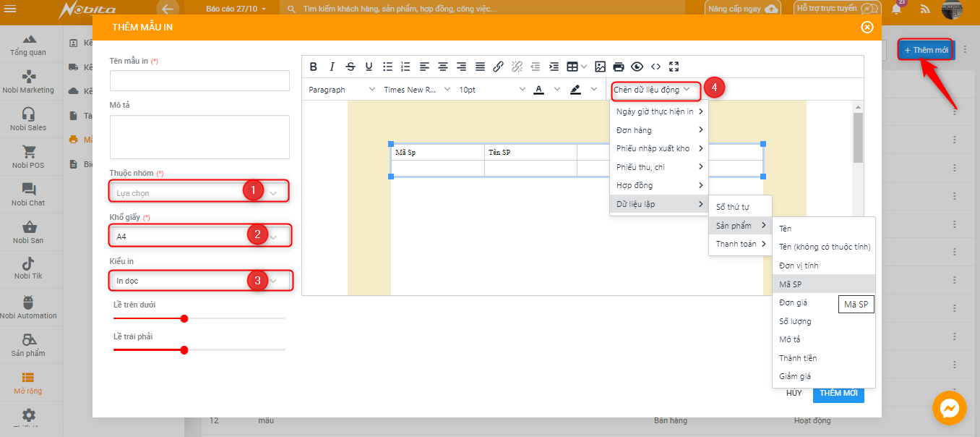Open Nobi Chat from the sidebar
The height and width of the screenshot is (437, 980).
(29, 195)
